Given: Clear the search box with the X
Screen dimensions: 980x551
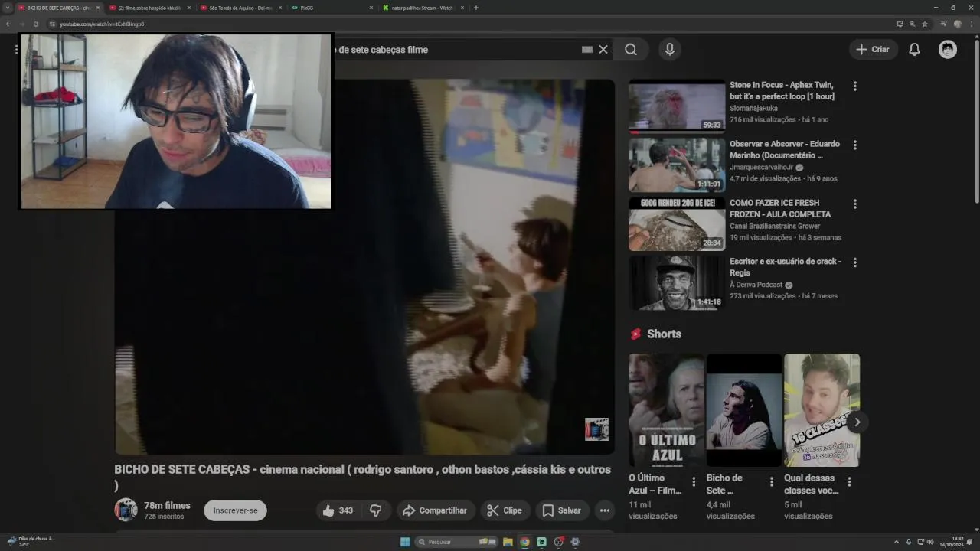Looking at the screenshot, I should point(603,50).
